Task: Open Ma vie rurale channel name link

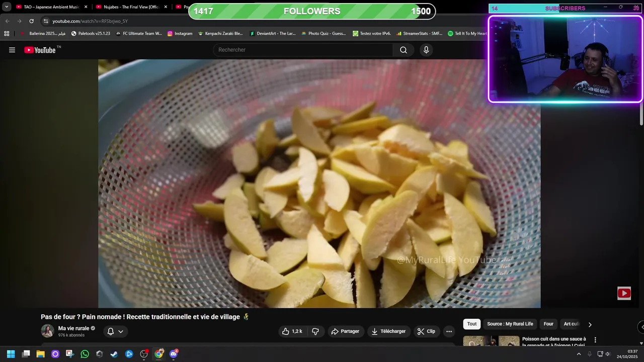Action: [73, 328]
